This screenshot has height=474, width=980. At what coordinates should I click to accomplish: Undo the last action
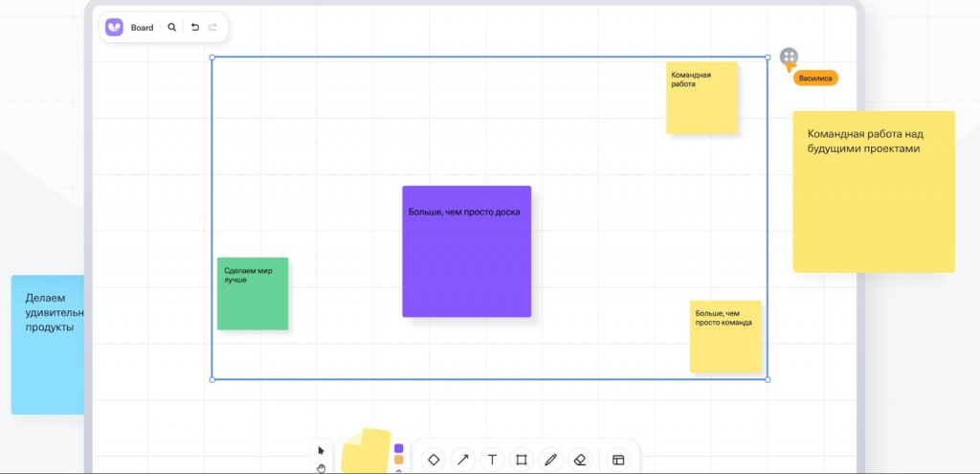(x=195, y=28)
